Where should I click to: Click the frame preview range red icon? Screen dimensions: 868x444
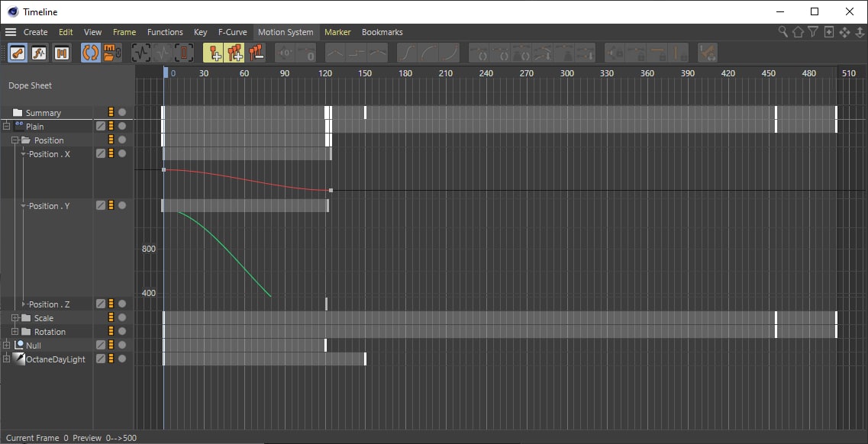click(184, 53)
